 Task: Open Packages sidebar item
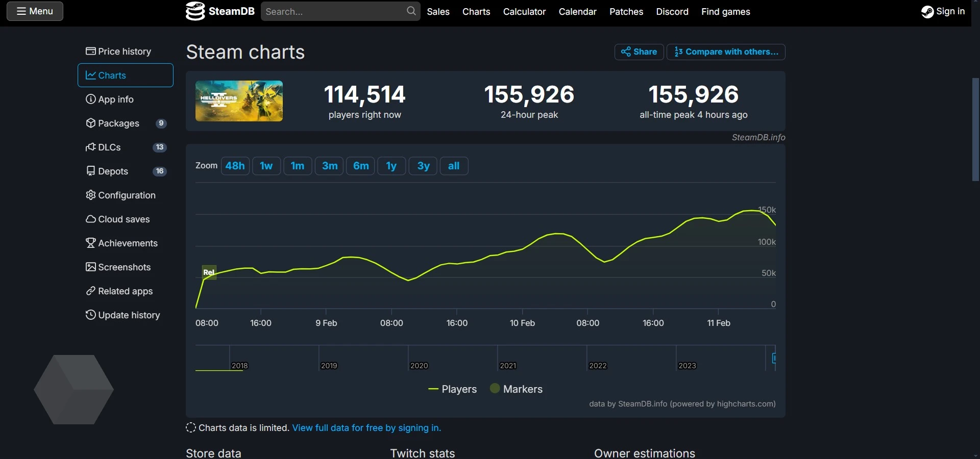click(125, 123)
